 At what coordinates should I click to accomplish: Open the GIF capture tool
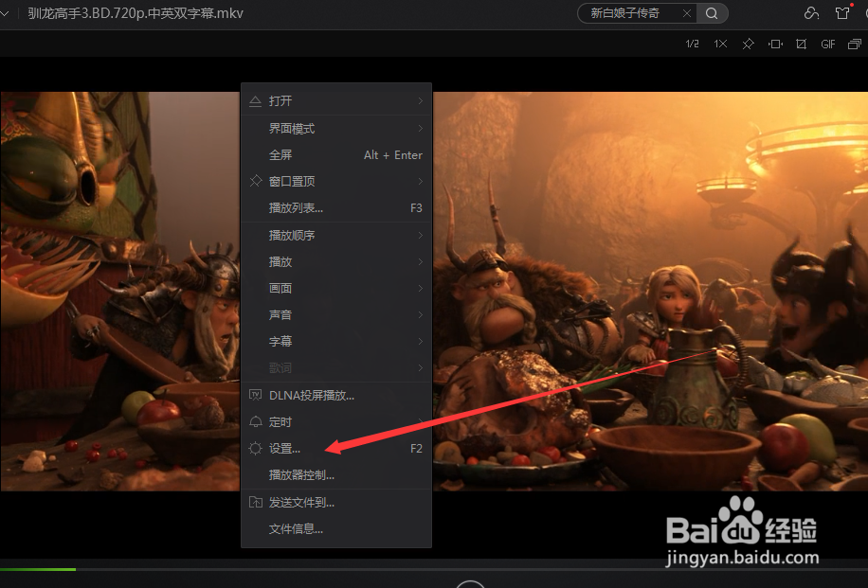[x=828, y=44]
